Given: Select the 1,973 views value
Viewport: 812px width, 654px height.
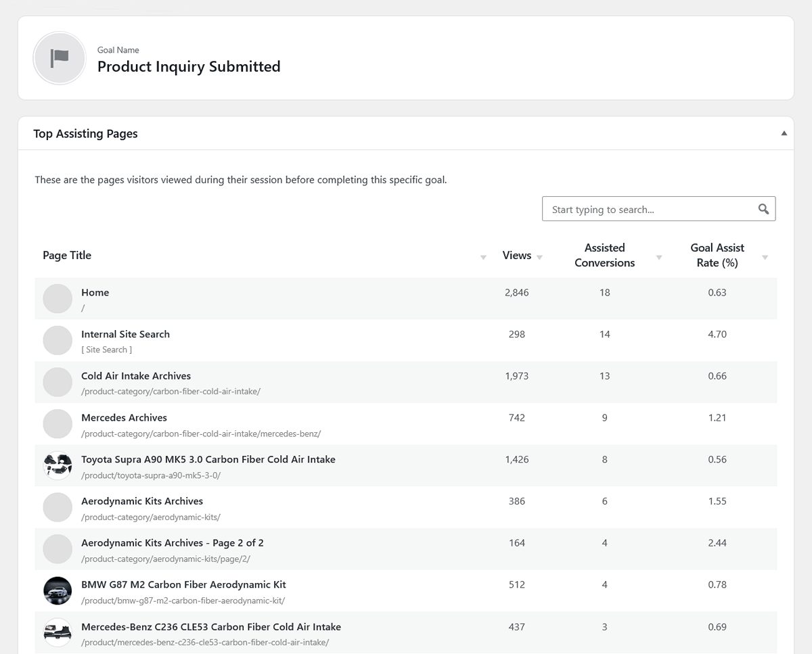Looking at the screenshot, I should (517, 376).
